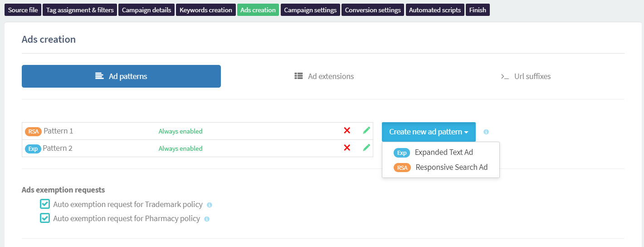Edit Pattern 1 using the pencil icon
This screenshot has height=247, width=644.
[x=366, y=131]
